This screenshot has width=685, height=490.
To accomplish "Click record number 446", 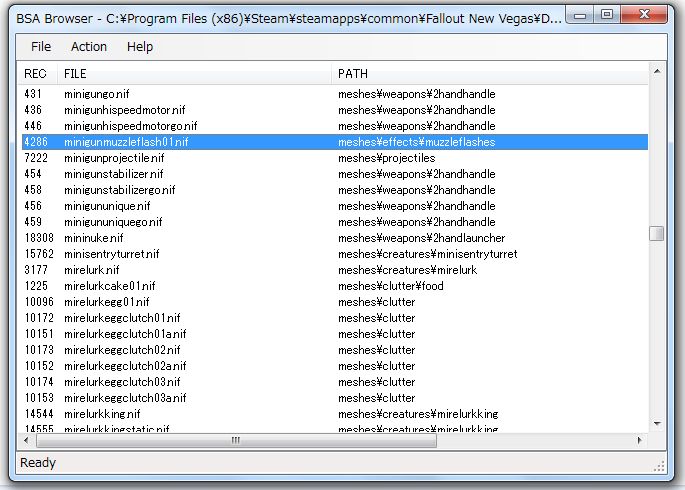I will [x=33, y=126].
